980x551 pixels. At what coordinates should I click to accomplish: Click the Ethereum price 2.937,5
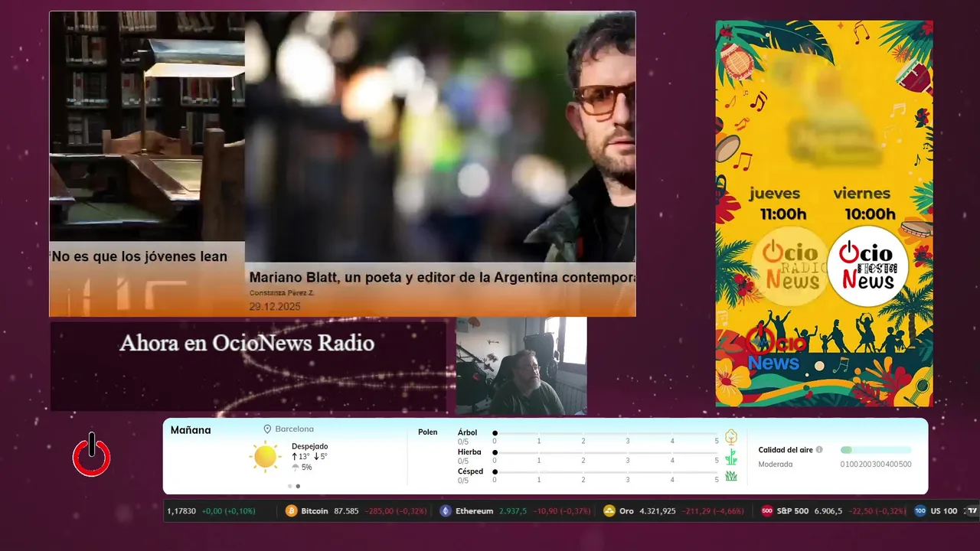coord(513,511)
